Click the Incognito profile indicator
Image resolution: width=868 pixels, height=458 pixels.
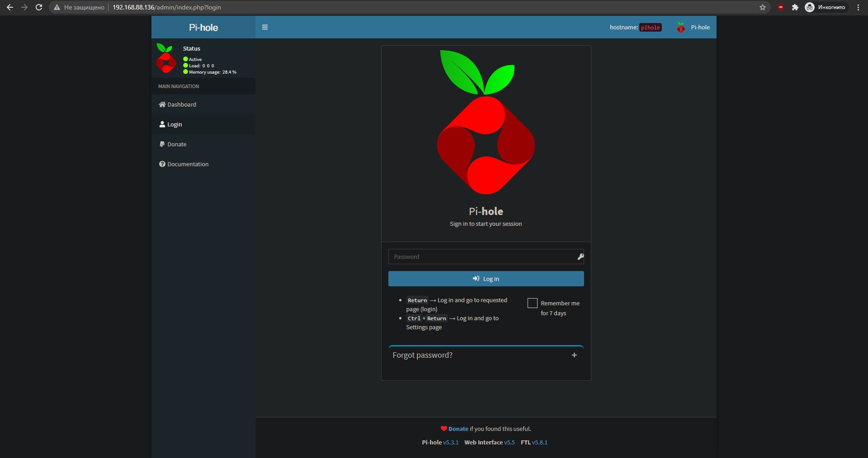[826, 7]
